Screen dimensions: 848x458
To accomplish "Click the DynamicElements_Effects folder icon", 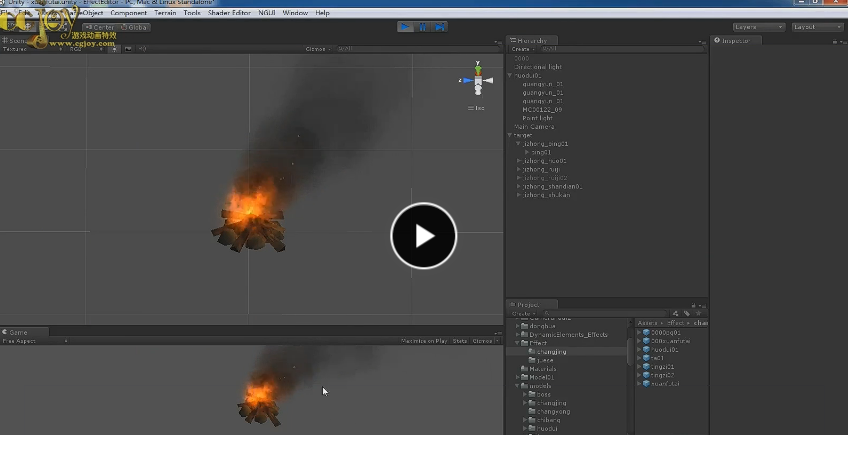I will click(524, 335).
